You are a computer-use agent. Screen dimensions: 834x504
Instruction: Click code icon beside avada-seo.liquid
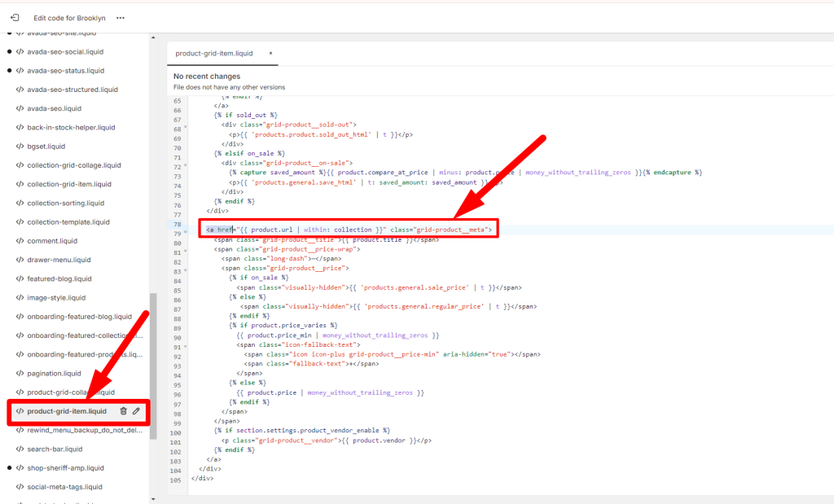tap(20, 108)
